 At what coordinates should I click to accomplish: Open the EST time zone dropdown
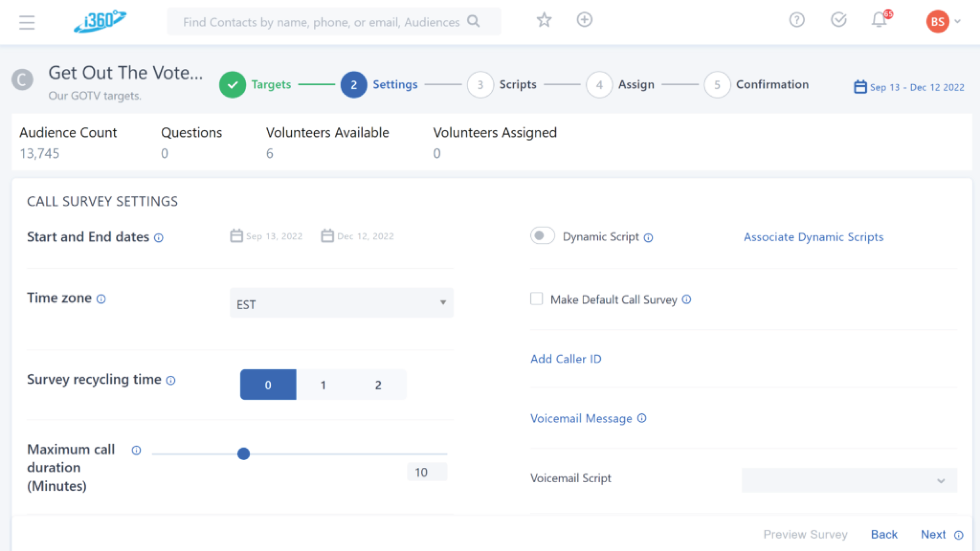click(x=341, y=304)
